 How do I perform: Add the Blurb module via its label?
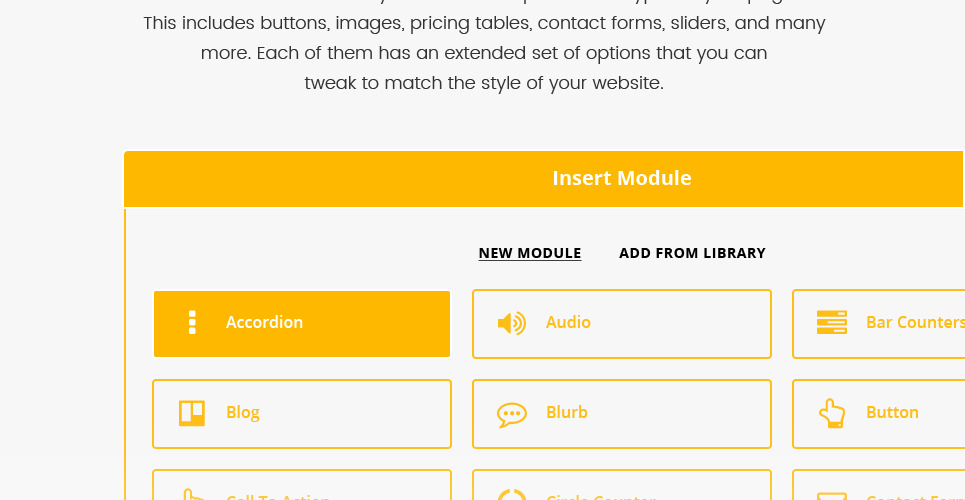click(567, 412)
